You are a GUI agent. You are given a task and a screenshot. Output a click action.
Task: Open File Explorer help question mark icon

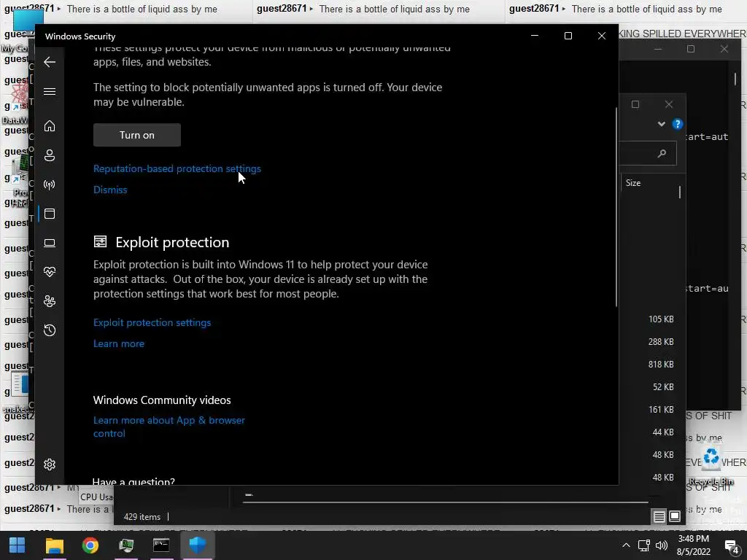[678, 124]
